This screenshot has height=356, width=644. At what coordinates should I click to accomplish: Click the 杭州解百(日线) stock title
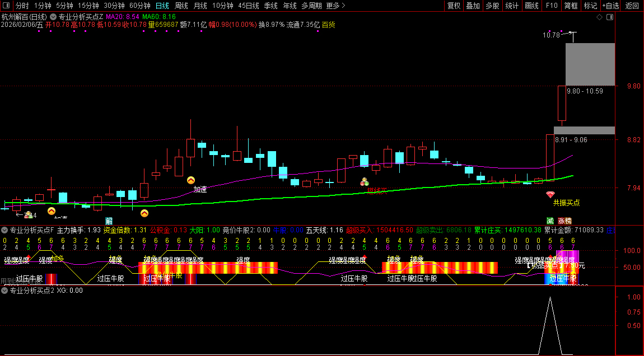point(24,17)
